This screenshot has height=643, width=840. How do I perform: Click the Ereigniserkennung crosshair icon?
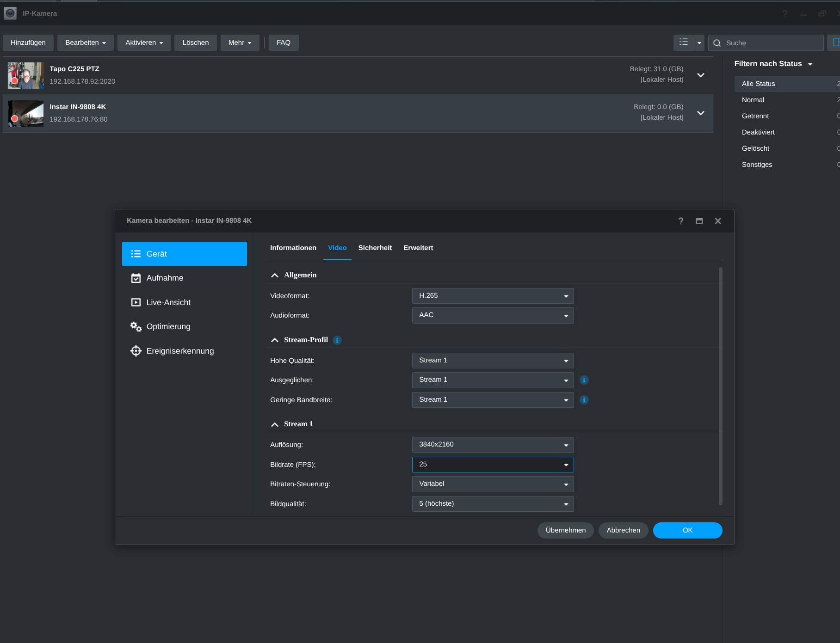(x=136, y=351)
